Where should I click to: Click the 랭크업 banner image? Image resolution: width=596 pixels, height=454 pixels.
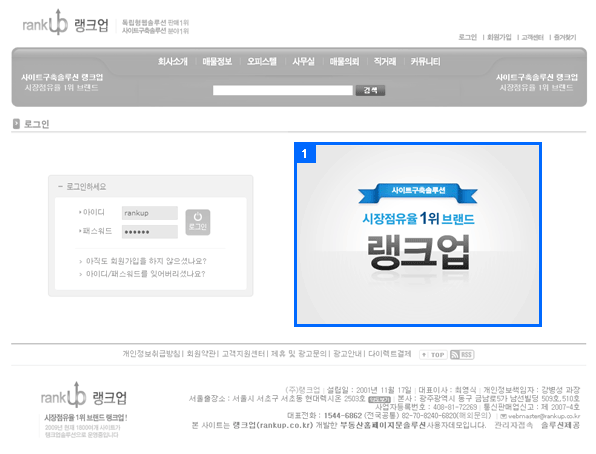point(418,235)
